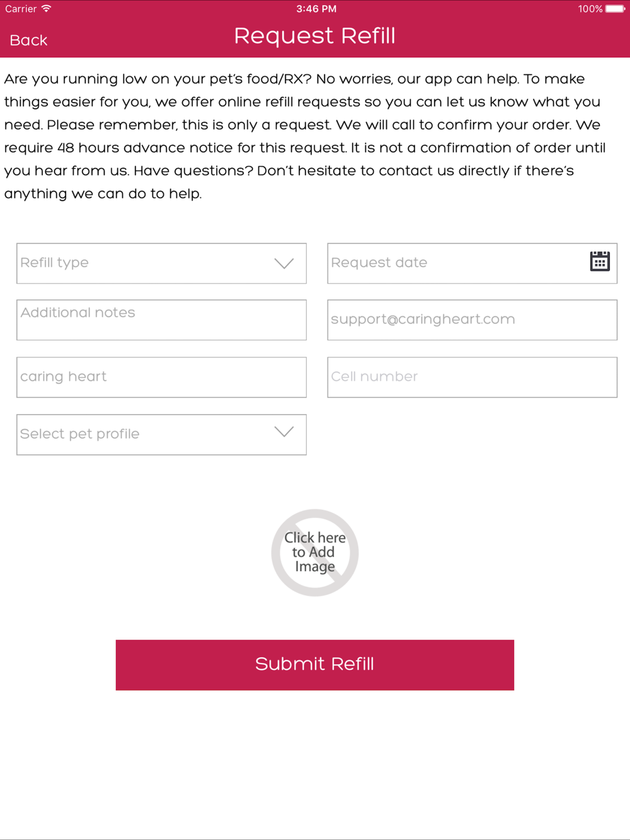Tap the Carrier label in status bar
Screen dimensions: 630x840
(x=21, y=9)
